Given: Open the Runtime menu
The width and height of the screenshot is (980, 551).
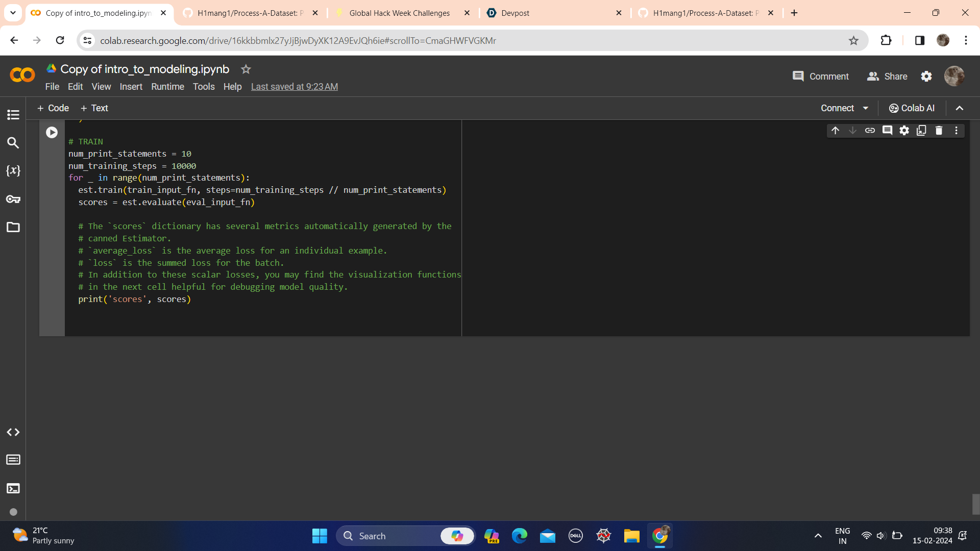Looking at the screenshot, I should [x=167, y=87].
